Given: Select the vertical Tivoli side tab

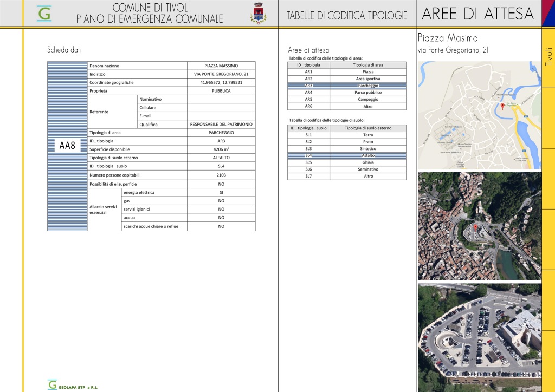Looking at the screenshot, I should [548, 56].
